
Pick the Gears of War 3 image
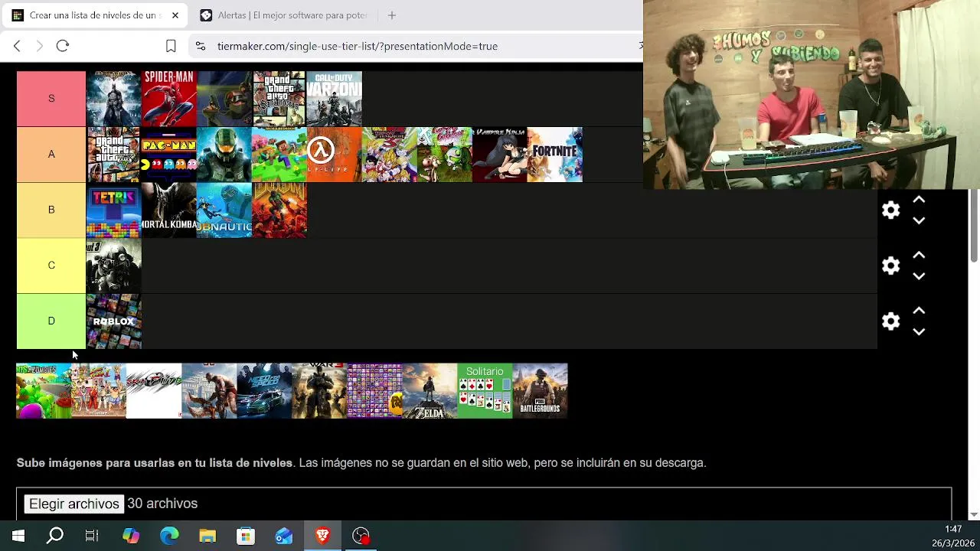(x=319, y=391)
